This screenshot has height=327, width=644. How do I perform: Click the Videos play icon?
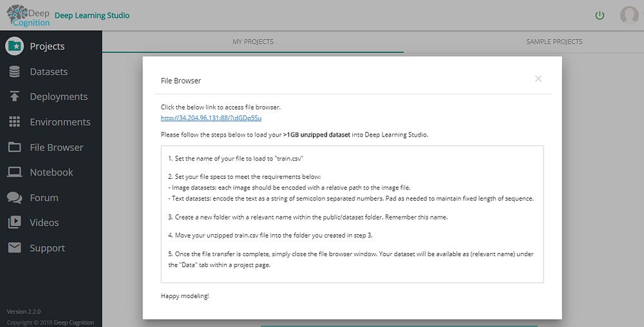14,223
